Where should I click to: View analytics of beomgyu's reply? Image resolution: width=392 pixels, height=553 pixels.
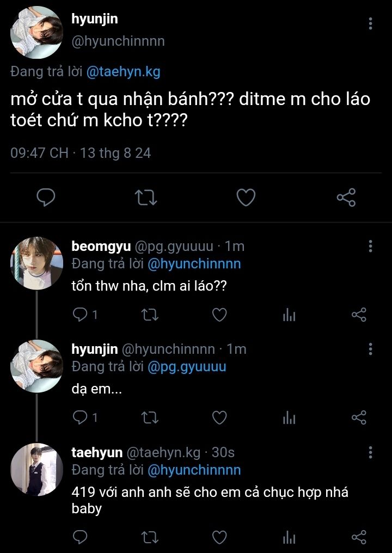coord(289,315)
